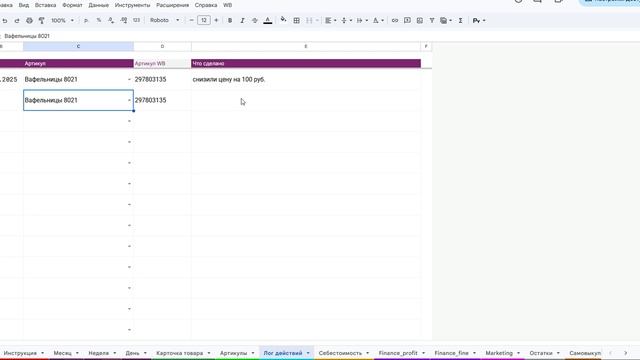Toggle italic formatting
The image size is (640, 360).
[242, 20]
